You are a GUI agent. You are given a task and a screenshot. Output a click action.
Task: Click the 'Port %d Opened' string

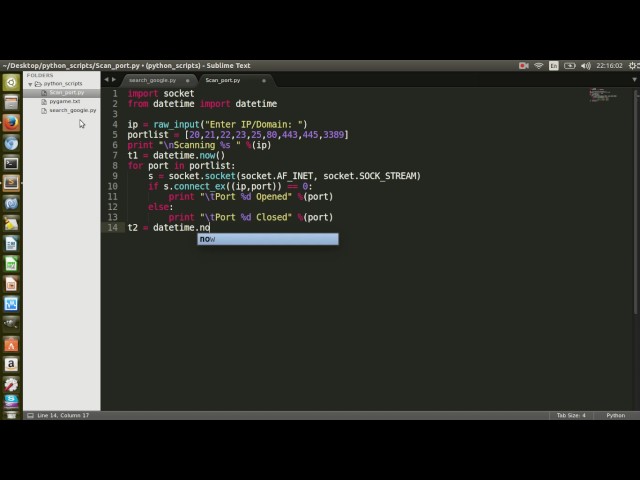tap(246, 197)
